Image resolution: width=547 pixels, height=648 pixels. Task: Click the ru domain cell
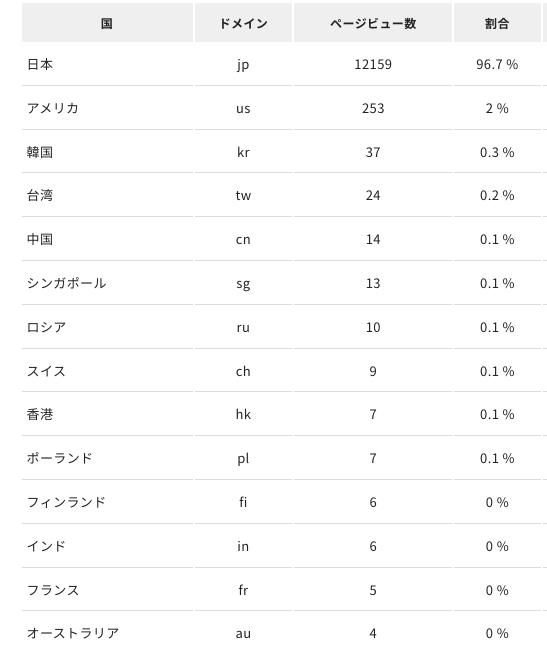tap(243, 327)
